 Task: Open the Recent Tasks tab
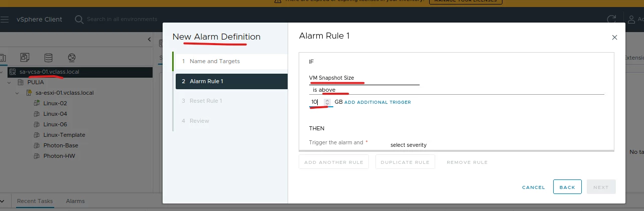tap(35, 201)
